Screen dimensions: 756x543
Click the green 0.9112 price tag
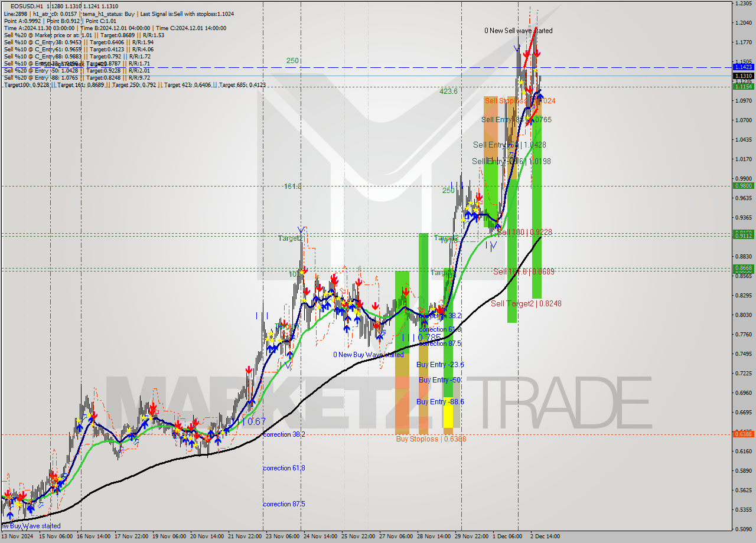click(743, 235)
